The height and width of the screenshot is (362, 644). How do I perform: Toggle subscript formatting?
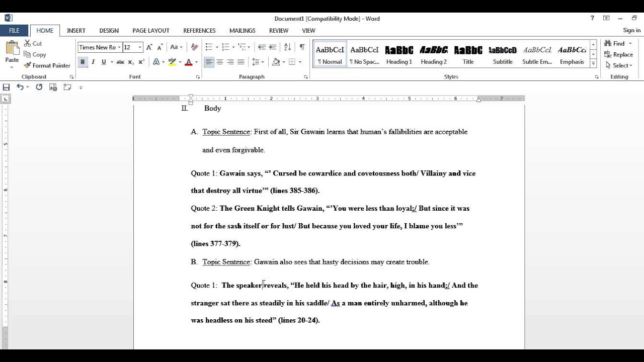[131, 62]
